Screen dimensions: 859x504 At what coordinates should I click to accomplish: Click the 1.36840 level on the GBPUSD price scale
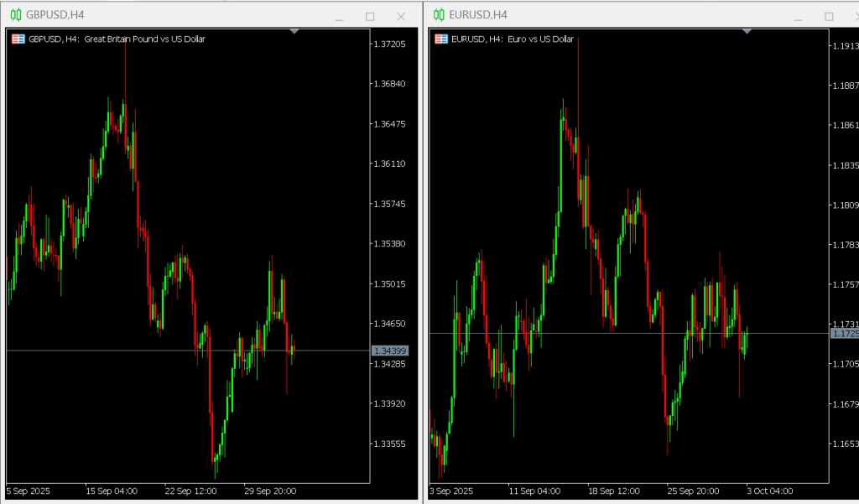388,84
